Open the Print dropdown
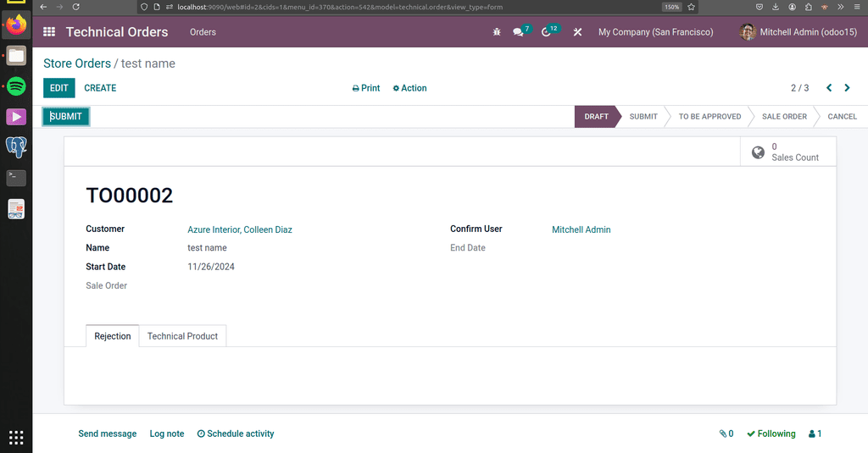This screenshot has width=868, height=453. [x=366, y=88]
